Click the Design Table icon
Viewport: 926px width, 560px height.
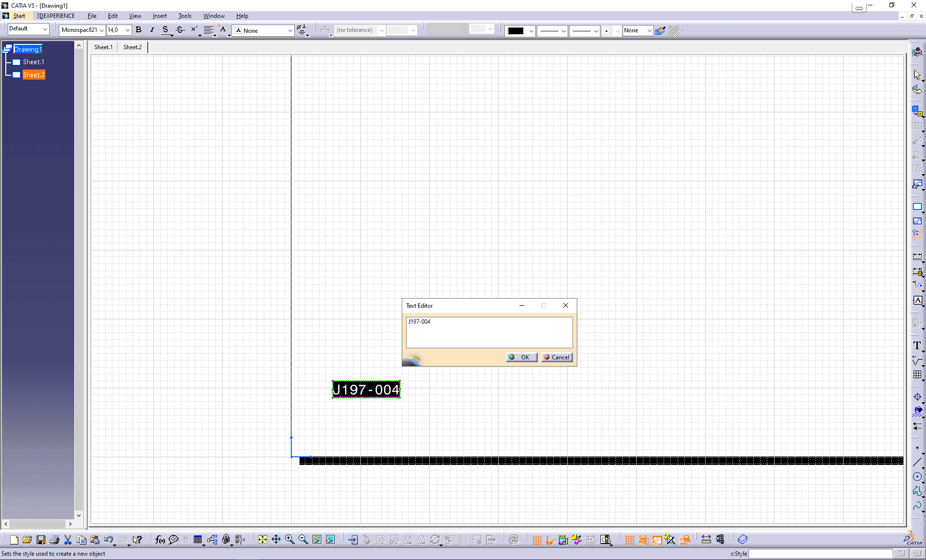198,540
